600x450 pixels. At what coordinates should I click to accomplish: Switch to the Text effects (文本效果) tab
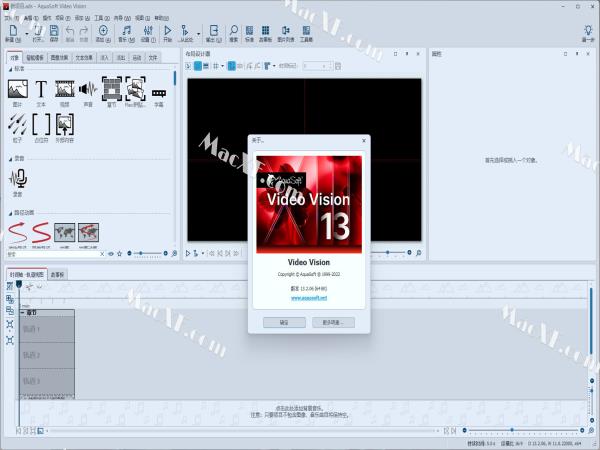(x=84, y=58)
